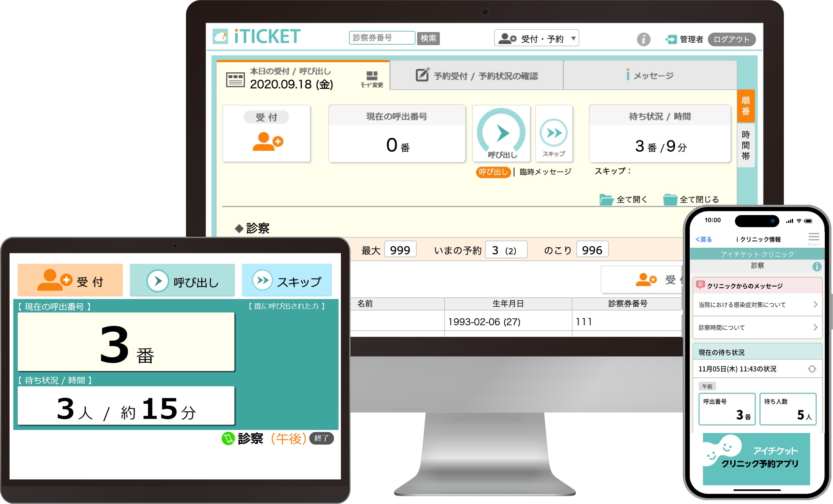Screen dimensions: 833x504
Task: Click the 検索 button
Action: 428,38
